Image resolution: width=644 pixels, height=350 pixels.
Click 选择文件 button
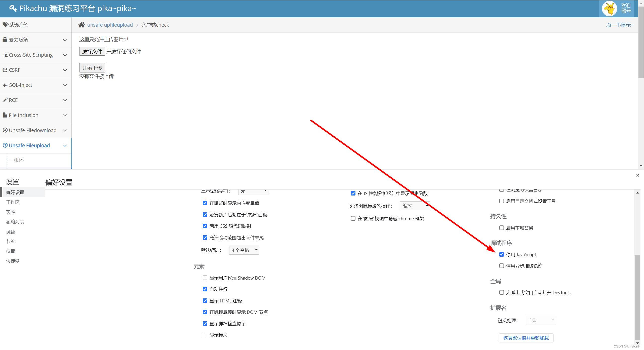coord(92,51)
